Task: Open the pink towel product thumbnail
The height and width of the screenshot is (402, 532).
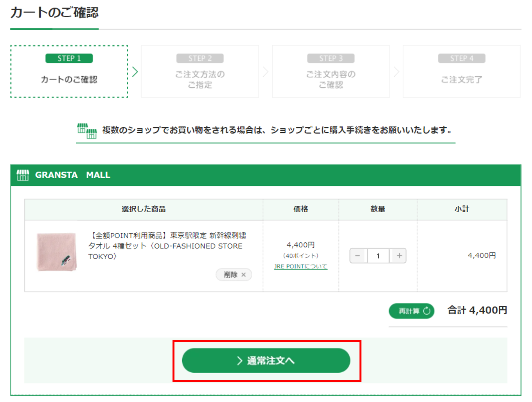Action: point(56,252)
